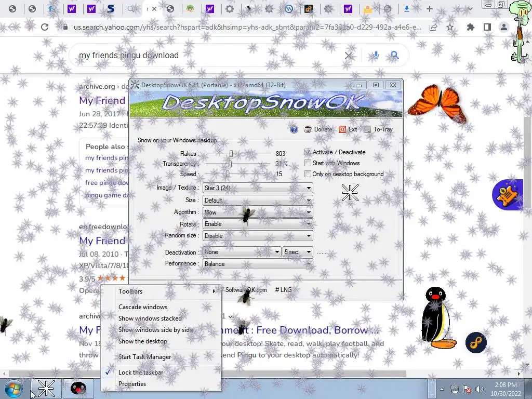Open the Windows Start orb
The image size is (532, 399).
(x=14, y=389)
